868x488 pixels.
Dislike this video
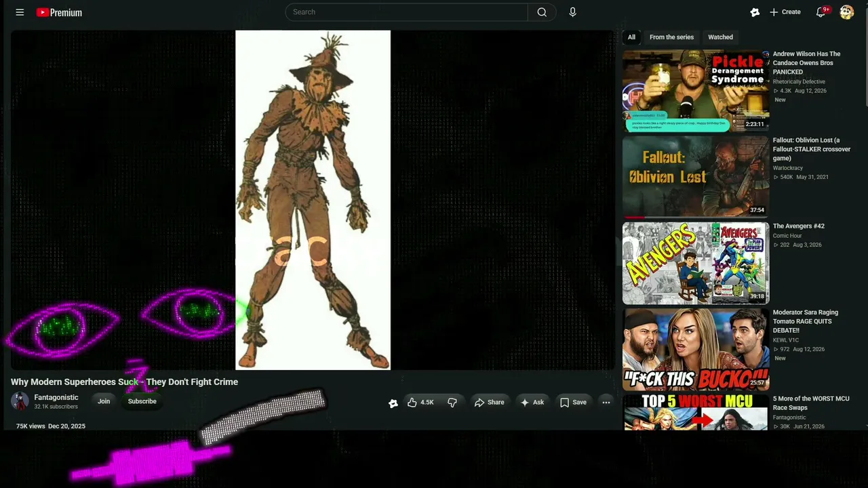452,403
